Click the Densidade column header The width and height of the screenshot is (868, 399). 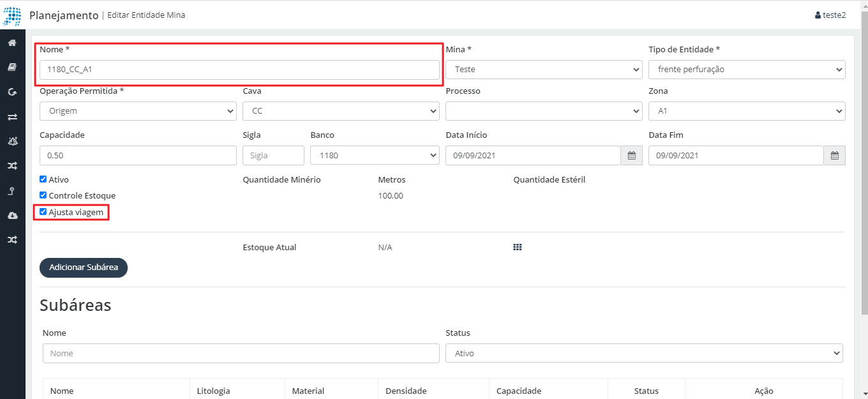pyautogui.click(x=406, y=391)
